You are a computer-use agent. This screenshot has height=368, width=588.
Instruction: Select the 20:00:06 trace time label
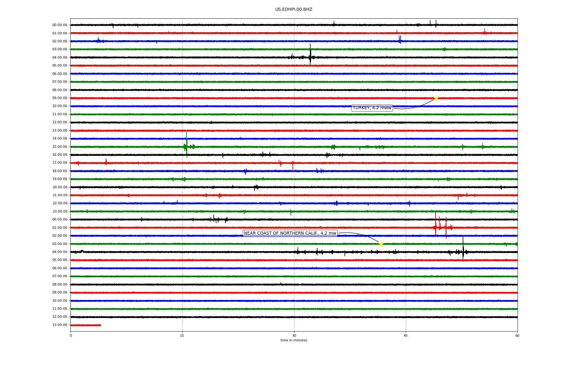[60, 187]
